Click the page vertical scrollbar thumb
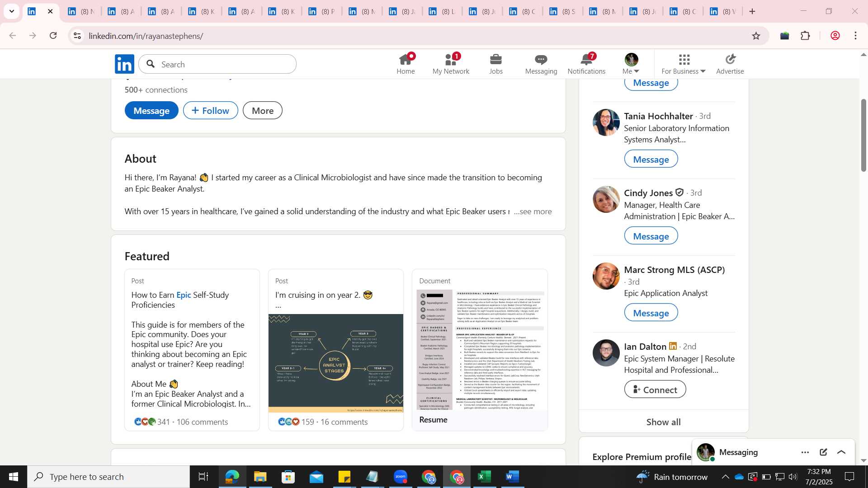868x488 pixels. click(863, 135)
